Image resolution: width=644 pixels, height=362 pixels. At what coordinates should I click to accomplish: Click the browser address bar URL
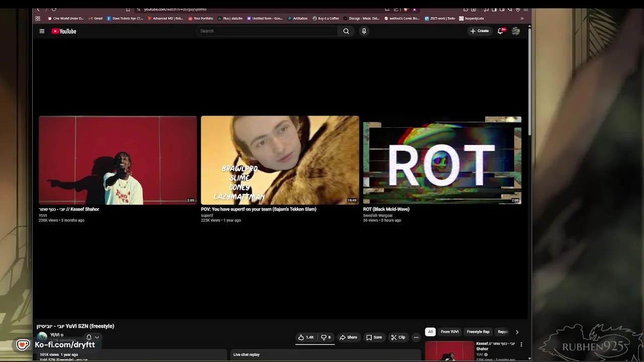[175, 9]
